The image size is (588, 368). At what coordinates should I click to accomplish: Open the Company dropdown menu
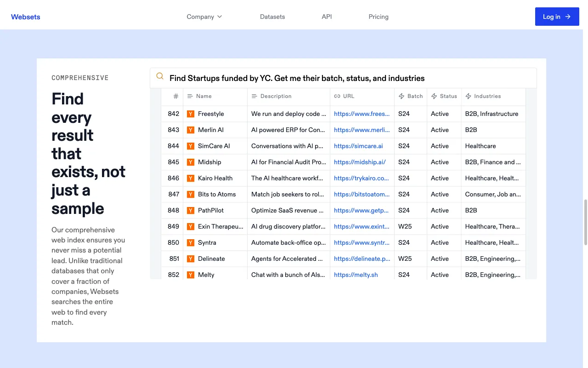click(204, 17)
